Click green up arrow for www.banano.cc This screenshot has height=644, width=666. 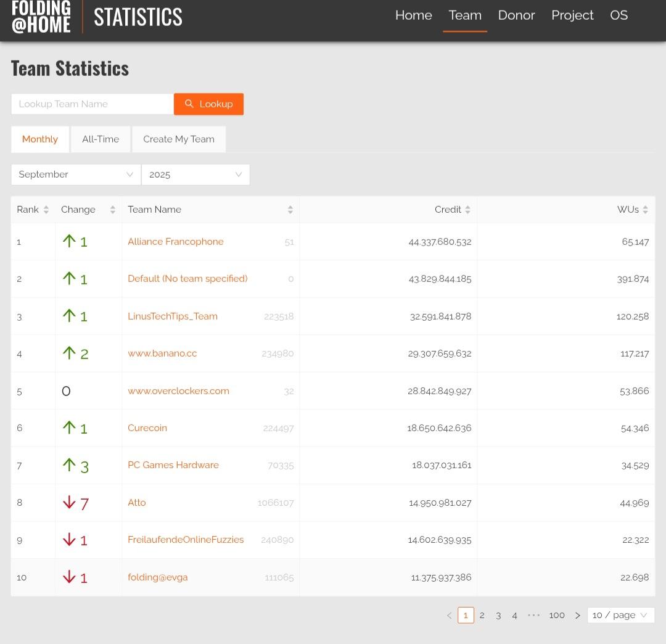[x=69, y=353]
